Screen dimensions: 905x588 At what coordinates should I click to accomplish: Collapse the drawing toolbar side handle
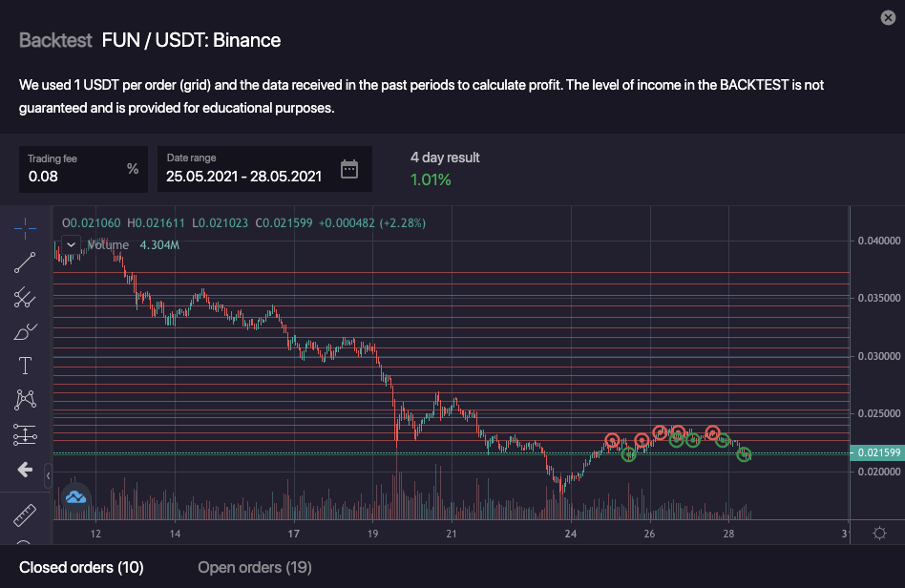coord(48,473)
